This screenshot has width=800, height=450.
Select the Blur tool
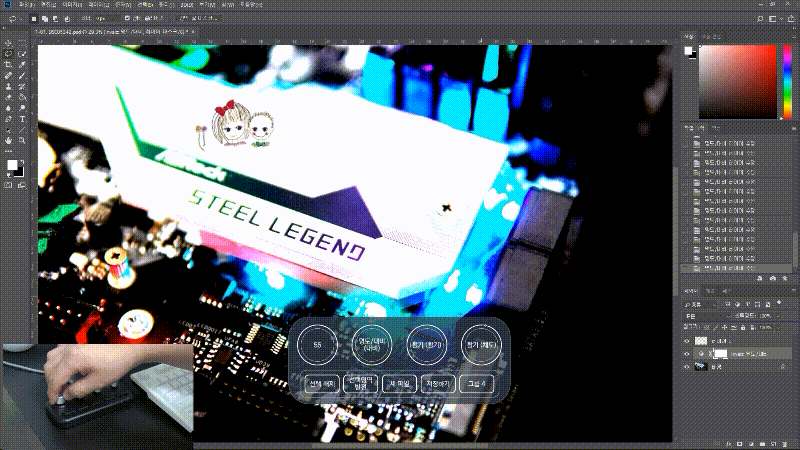click(8, 108)
